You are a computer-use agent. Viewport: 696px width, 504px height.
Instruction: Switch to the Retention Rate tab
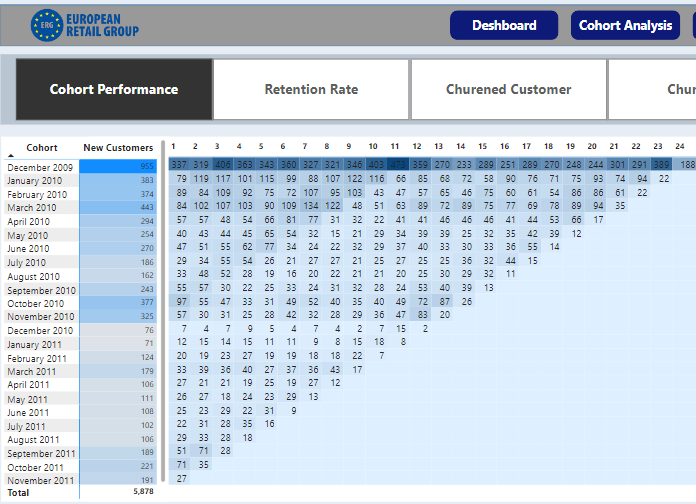pos(311,89)
